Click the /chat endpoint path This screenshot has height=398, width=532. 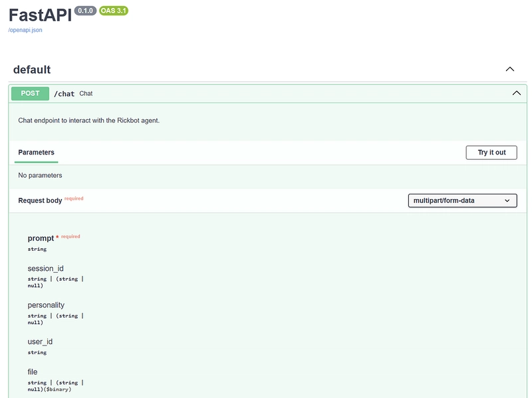[64, 94]
